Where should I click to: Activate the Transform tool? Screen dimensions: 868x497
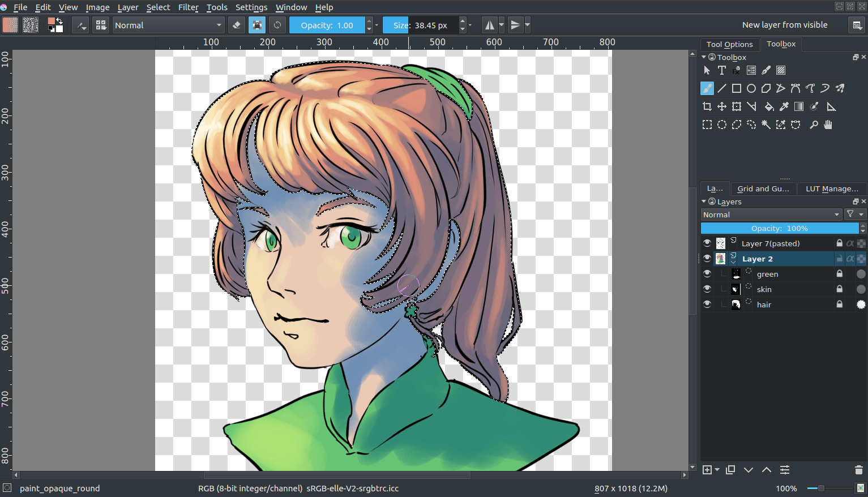(736, 106)
